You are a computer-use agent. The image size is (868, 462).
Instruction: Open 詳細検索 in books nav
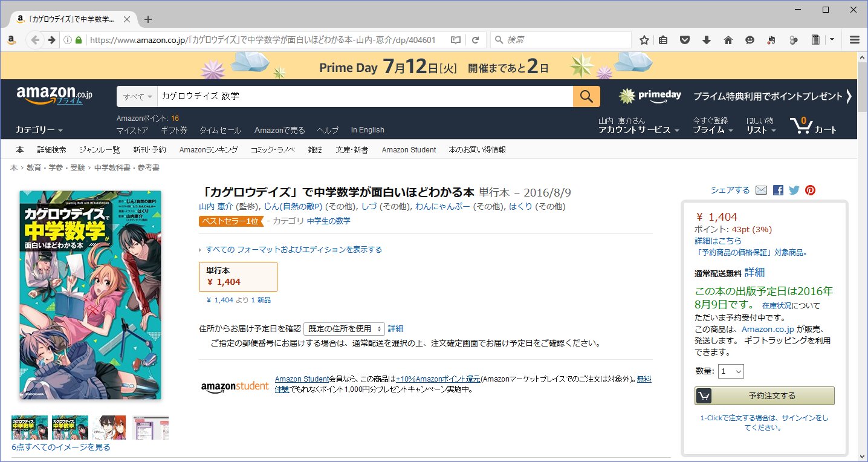[x=51, y=149]
